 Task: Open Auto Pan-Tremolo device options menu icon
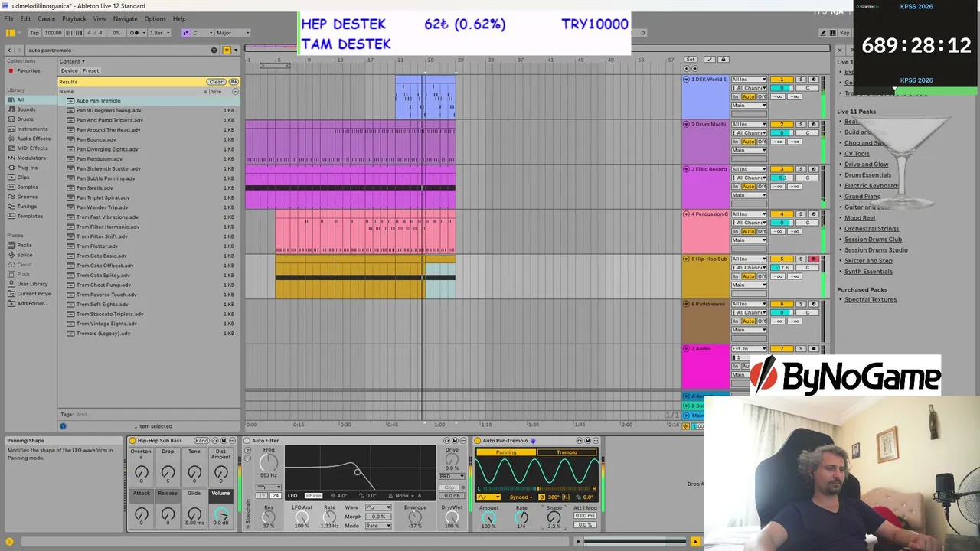(596, 441)
